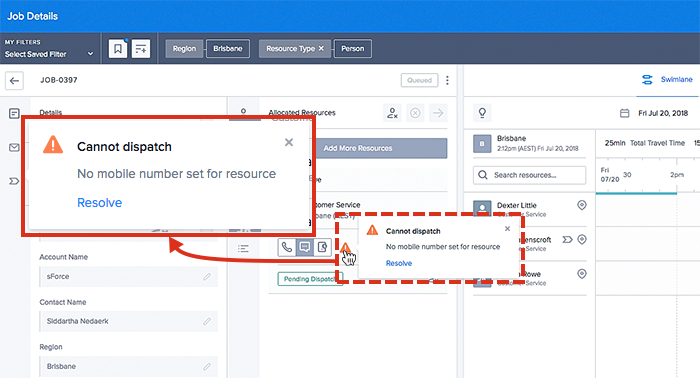Click the Job Details header title
This screenshot has width=700, height=378.
click(x=33, y=16)
